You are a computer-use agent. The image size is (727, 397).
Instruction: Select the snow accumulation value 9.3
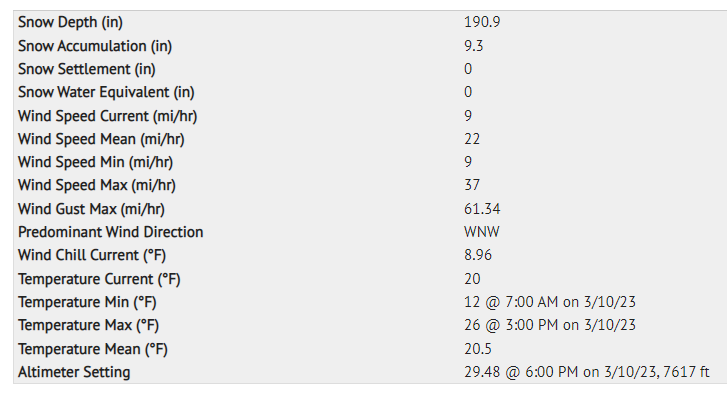[473, 46]
